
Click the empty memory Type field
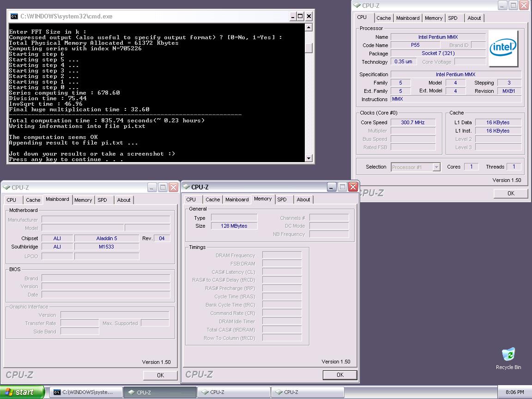(x=234, y=218)
